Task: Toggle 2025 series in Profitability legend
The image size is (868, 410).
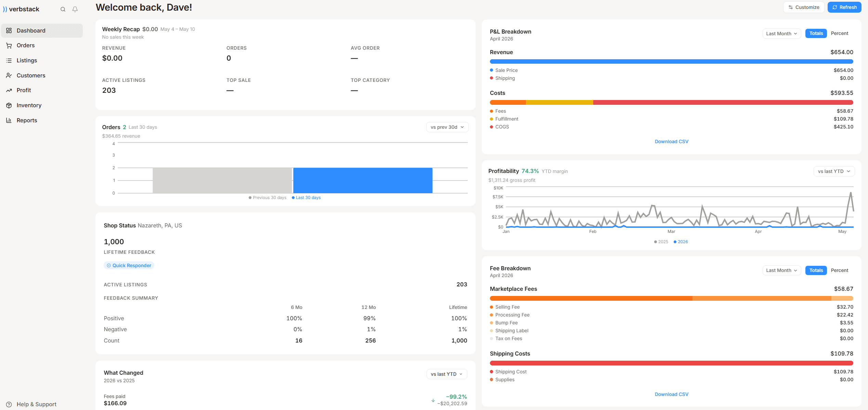Action: coord(661,242)
